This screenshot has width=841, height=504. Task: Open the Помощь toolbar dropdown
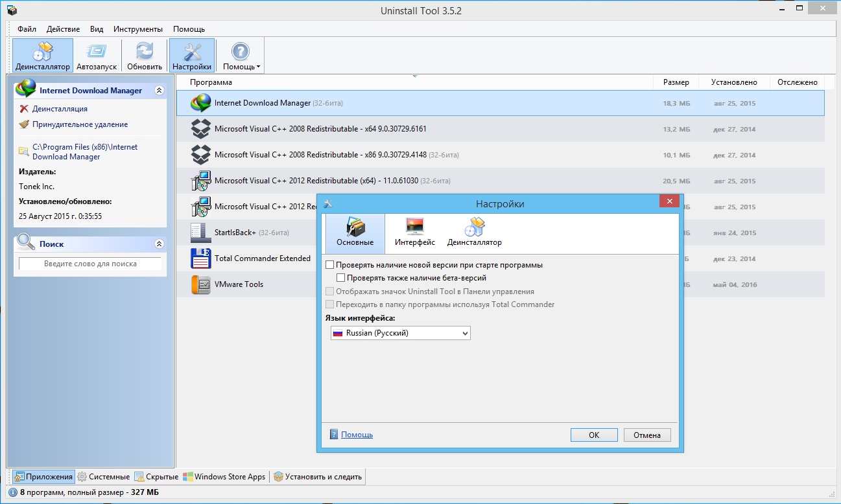[241, 56]
